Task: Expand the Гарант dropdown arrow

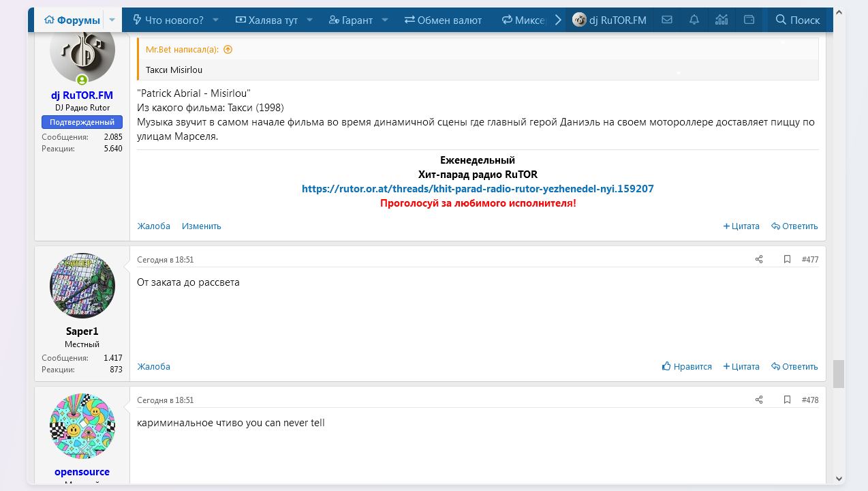Action: (385, 20)
